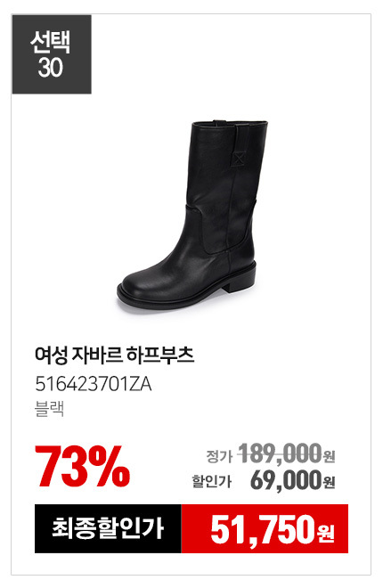Image resolution: width=383 pixels, height=588 pixels.
Task: Select the product code 516423701ZA
Action: pyautogui.click(x=94, y=384)
